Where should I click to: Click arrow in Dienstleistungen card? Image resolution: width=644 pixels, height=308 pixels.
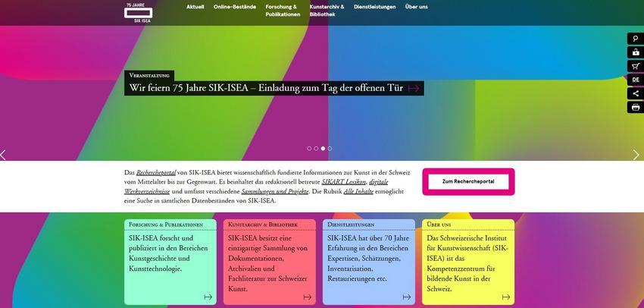[x=407, y=297]
